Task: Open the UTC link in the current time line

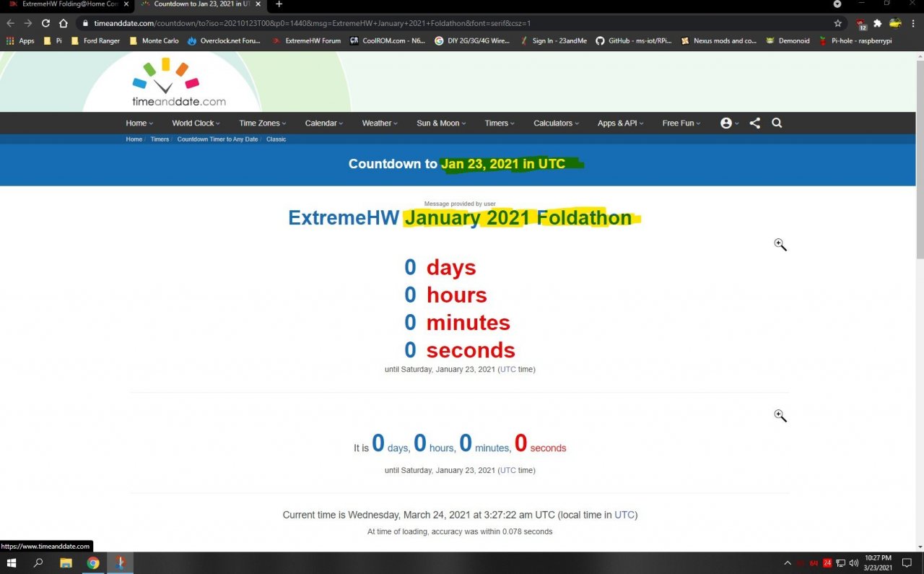Action: pyautogui.click(x=624, y=515)
